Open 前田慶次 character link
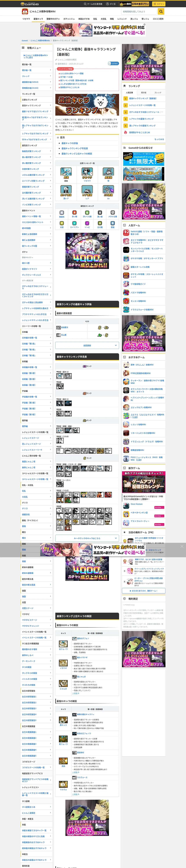Viewport: 186px width, 868px height. (x=64, y=327)
